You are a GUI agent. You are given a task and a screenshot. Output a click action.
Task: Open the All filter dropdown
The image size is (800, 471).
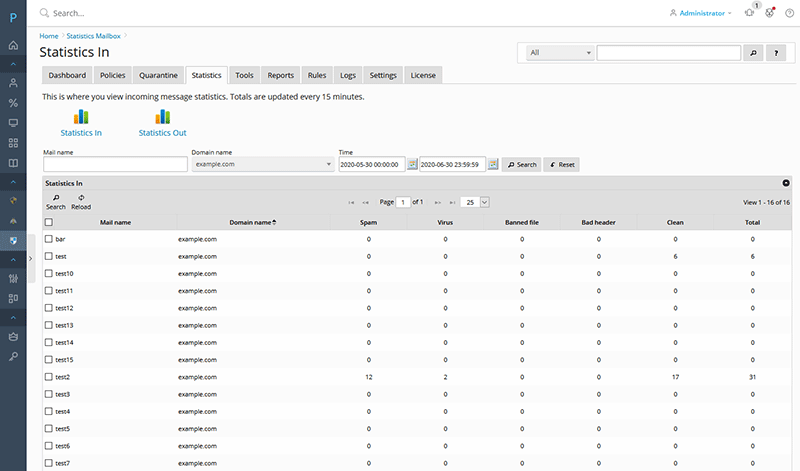[x=560, y=53]
